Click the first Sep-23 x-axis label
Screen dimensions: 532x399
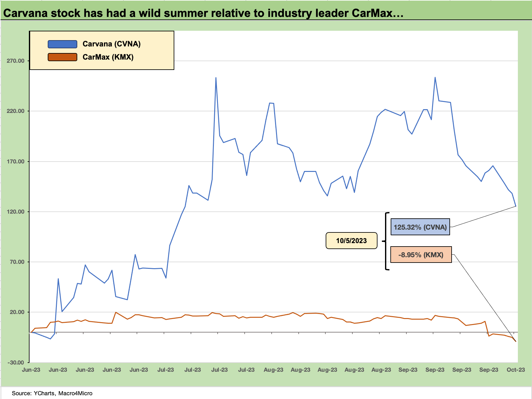click(408, 370)
